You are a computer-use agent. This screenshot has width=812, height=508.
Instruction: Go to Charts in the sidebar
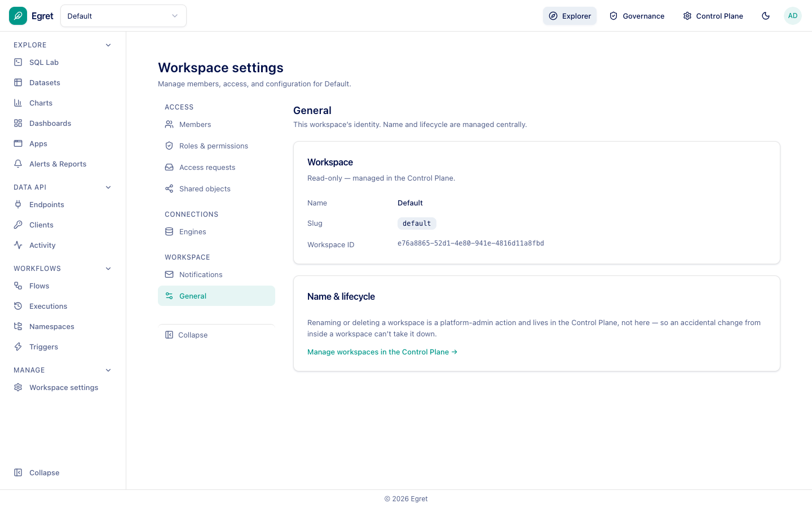pos(63,103)
